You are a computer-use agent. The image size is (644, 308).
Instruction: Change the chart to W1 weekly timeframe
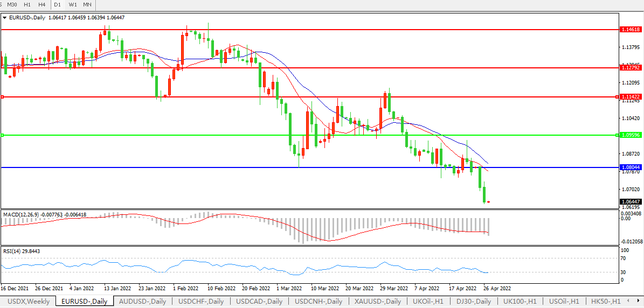(x=72, y=5)
